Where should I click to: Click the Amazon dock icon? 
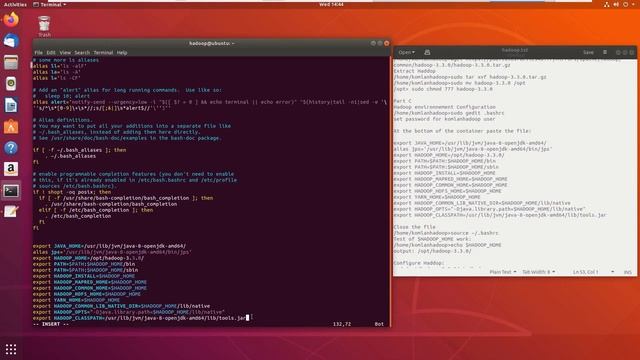click(11, 169)
